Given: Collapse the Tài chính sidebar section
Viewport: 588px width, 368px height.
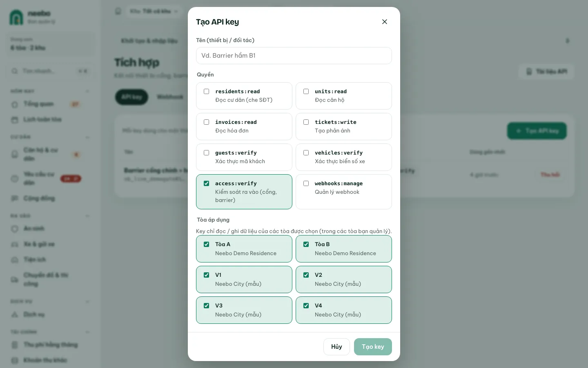Looking at the screenshot, I should coord(87,332).
